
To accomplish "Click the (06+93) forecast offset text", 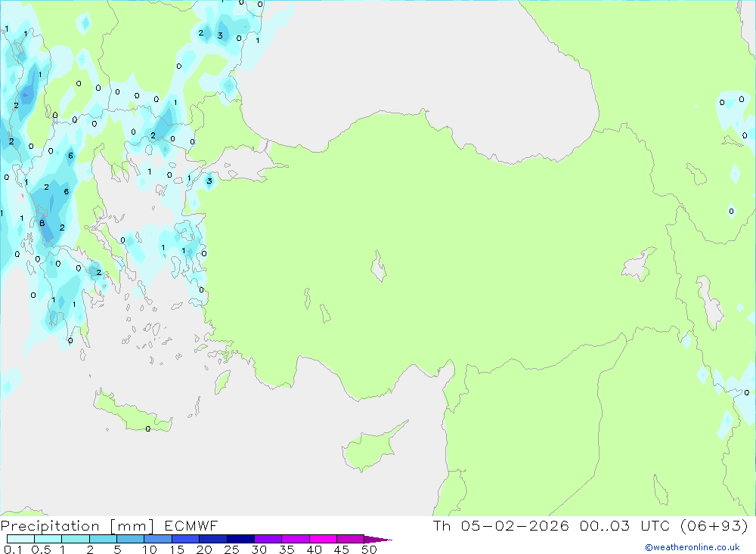I will click(714, 525).
